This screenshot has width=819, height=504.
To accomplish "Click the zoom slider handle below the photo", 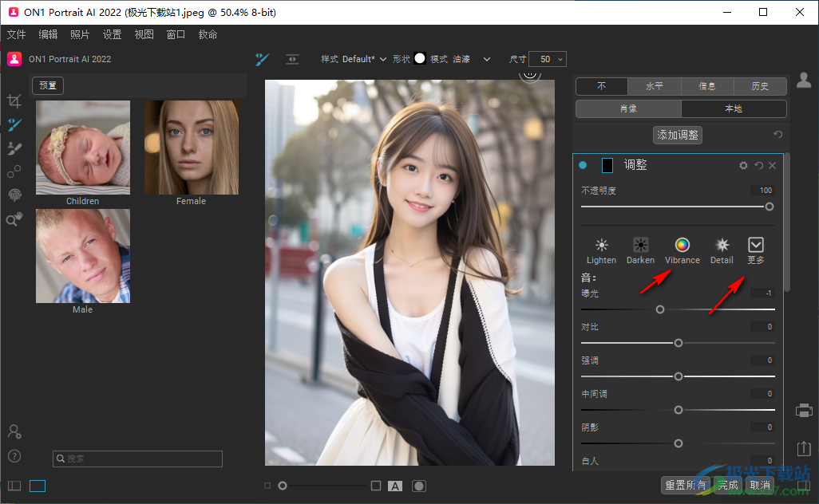I will [x=283, y=486].
